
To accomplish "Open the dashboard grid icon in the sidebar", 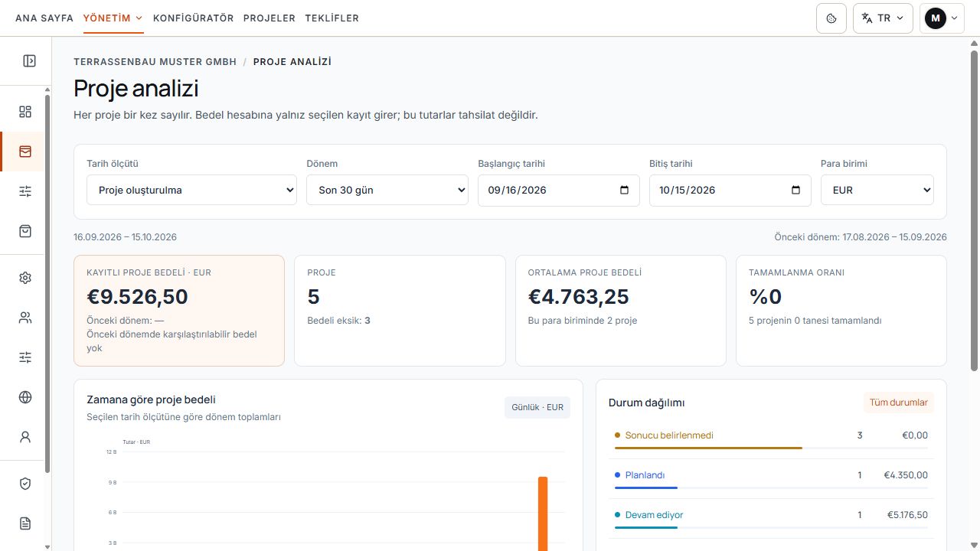I will (x=25, y=112).
